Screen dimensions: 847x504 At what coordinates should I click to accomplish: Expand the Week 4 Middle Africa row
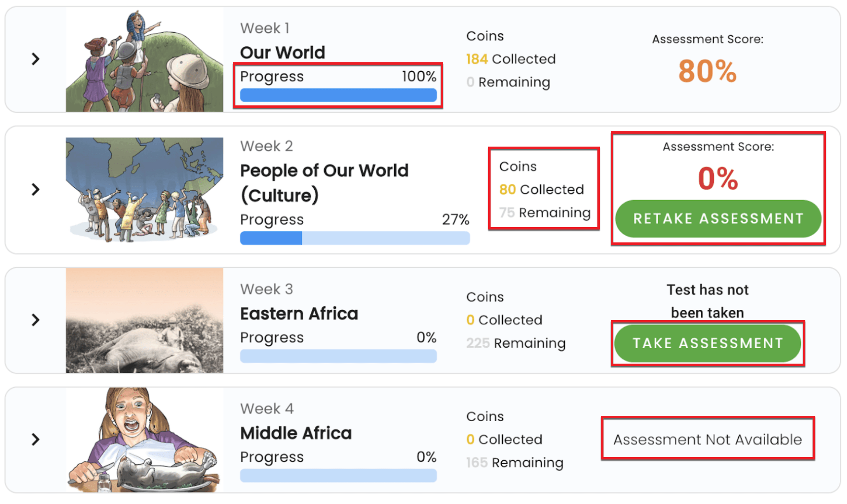point(35,439)
